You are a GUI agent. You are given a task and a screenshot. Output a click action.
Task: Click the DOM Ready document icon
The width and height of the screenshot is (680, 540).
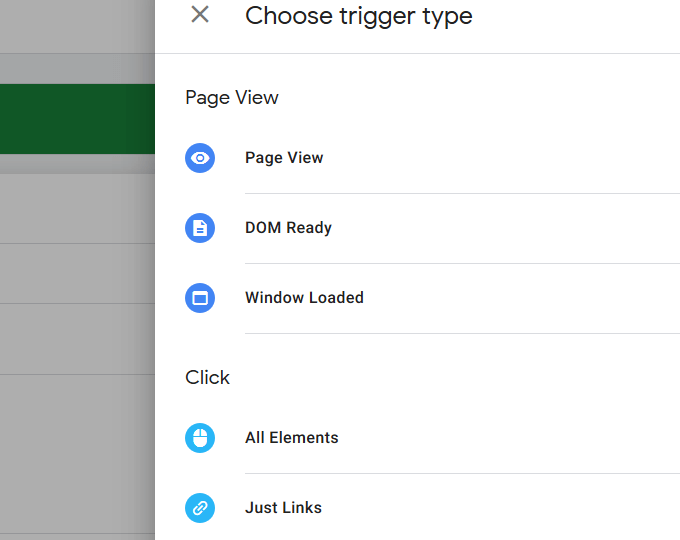(x=200, y=228)
